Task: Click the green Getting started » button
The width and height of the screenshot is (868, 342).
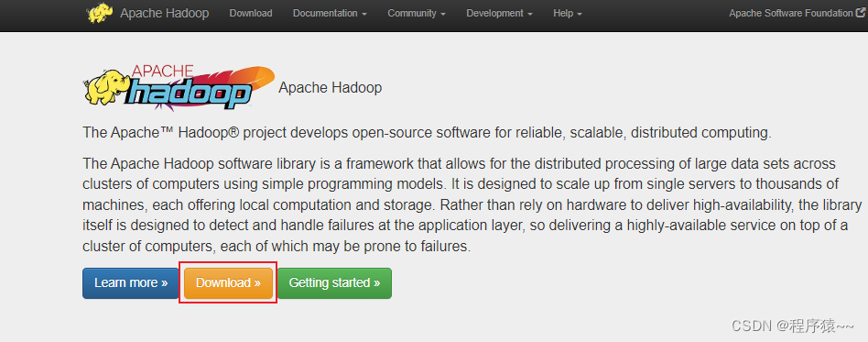Action: (x=334, y=283)
